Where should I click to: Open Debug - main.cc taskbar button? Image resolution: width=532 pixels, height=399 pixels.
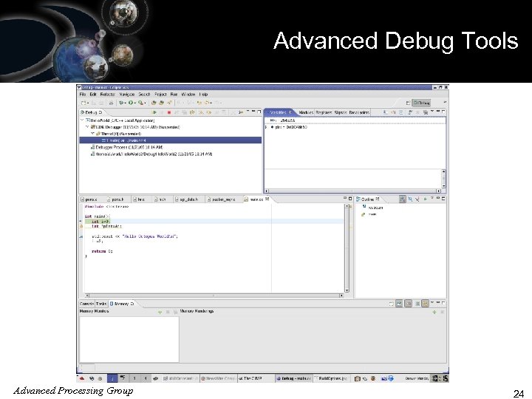(x=293, y=378)
